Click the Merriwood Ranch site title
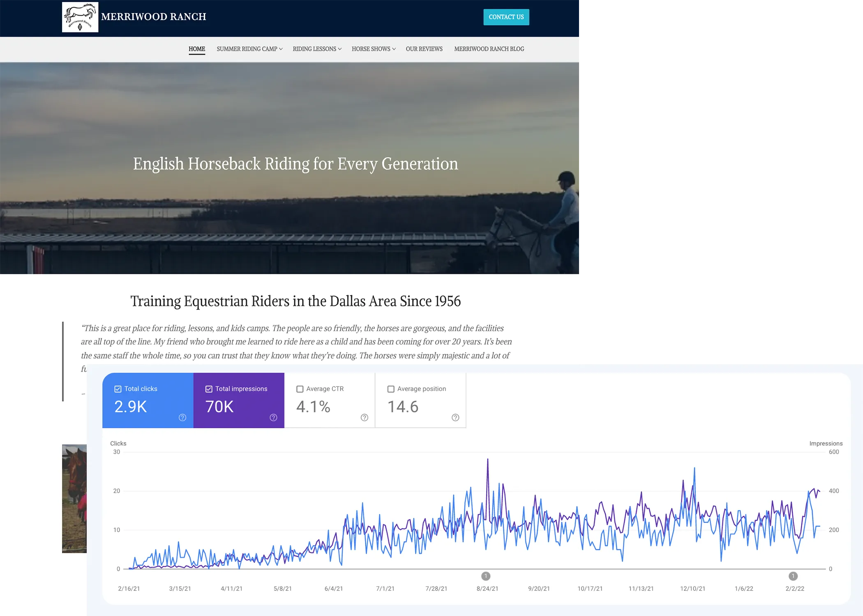This screenshot has width=863, height=616. [154, 17]
